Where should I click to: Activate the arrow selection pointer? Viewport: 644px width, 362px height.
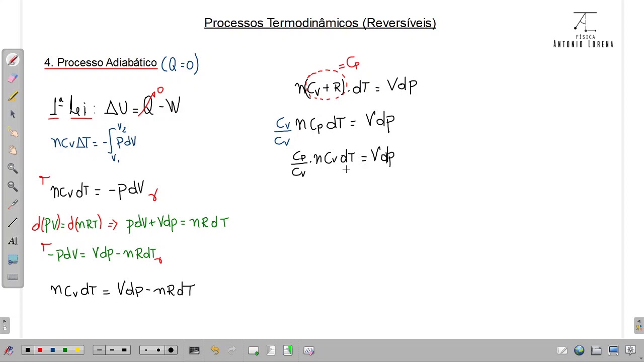tap(13, 115)
